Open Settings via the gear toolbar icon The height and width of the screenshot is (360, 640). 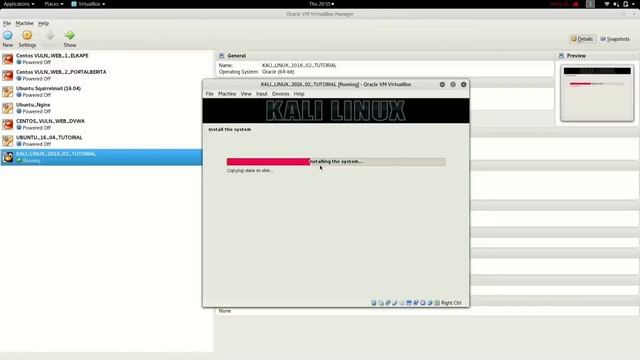coord(27,36)
